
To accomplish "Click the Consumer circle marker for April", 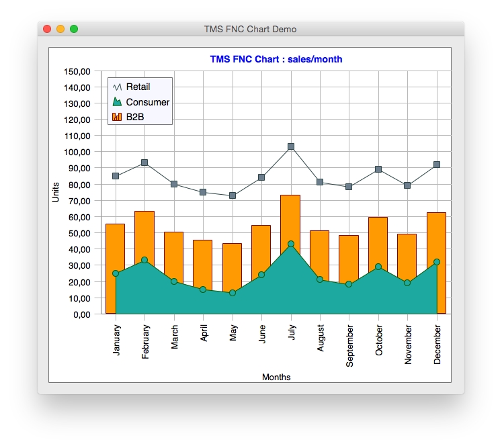I will (203, 289).
